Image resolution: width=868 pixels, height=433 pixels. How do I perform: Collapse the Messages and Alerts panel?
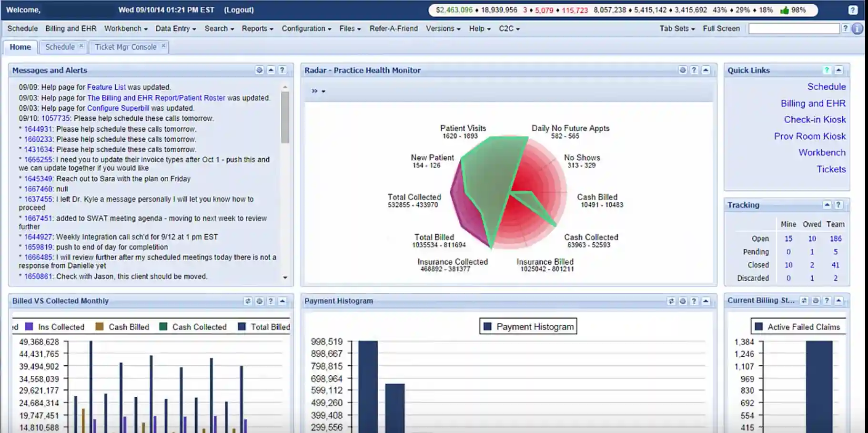coord(271,70)
